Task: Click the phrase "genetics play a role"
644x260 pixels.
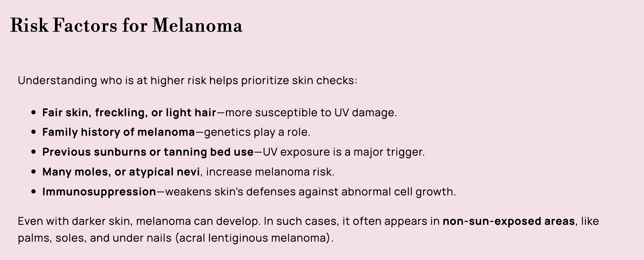Action: [257, 132]
